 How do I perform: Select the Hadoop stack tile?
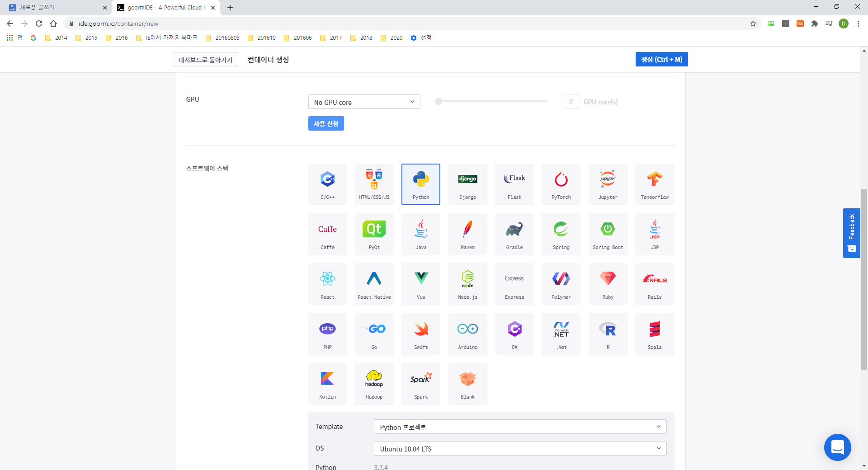(374, 384)
